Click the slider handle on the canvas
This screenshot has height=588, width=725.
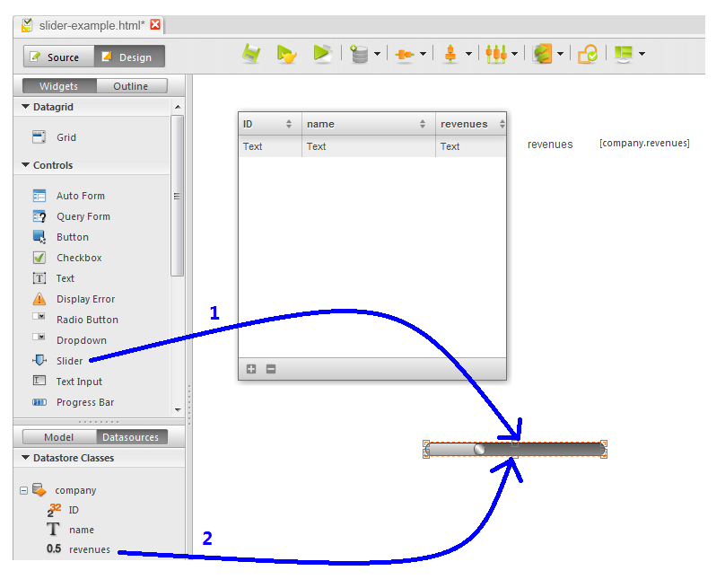480,449
